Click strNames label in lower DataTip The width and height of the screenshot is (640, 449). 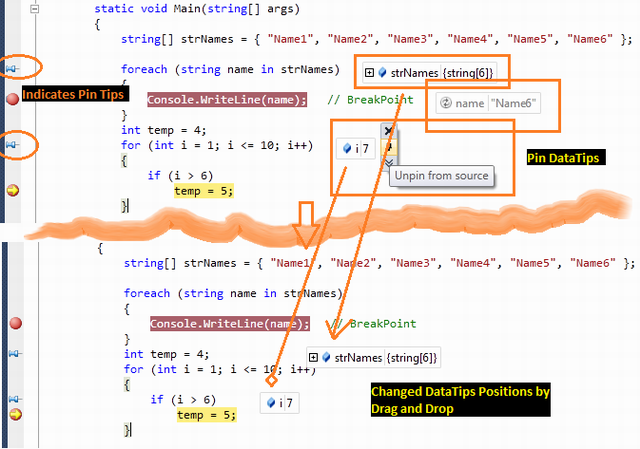coord(358,358)
